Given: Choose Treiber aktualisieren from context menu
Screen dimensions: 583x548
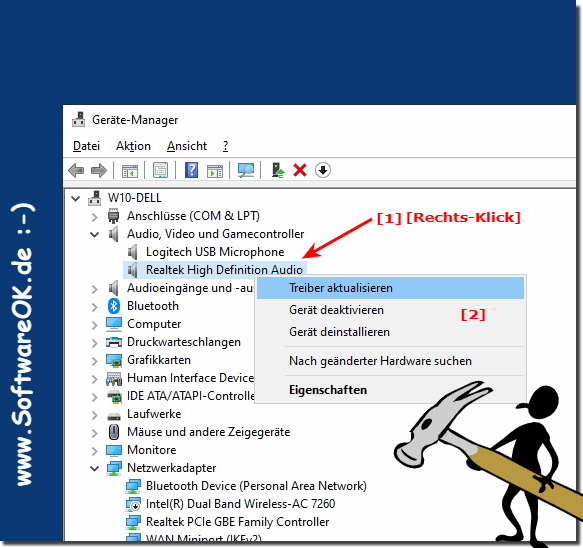Looking at the screenshot, I should point(390,288).
